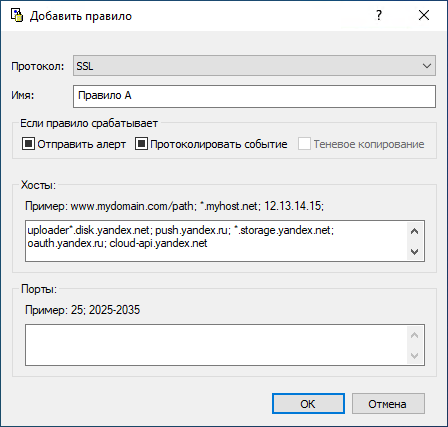Screen dimensions: 448x427
Task: Click inside the empty Порты text area
Action: click(x=216, y=345)
